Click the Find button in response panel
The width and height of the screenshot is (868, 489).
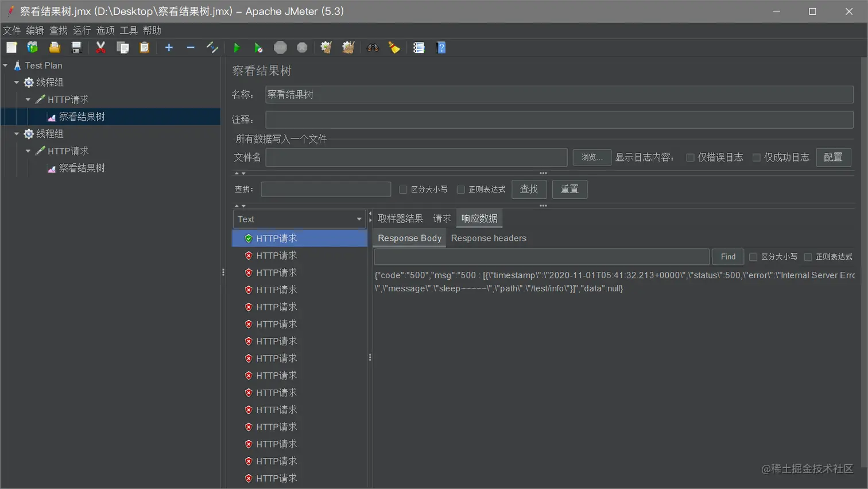728,257
